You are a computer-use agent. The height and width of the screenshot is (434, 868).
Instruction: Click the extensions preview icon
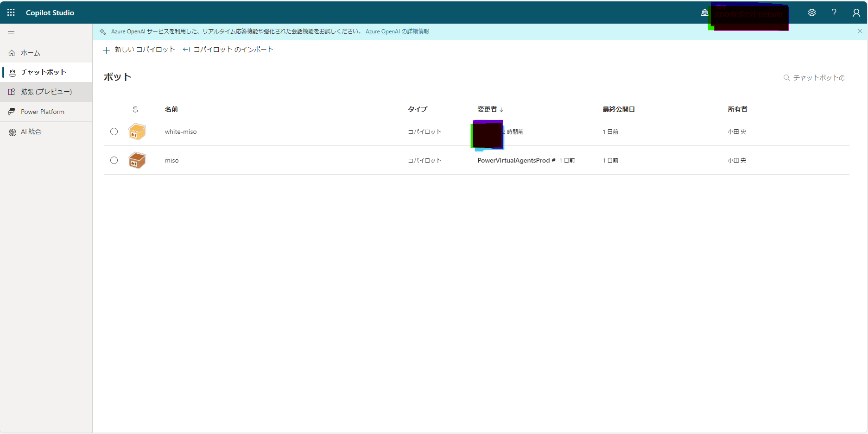pos(12,92)
